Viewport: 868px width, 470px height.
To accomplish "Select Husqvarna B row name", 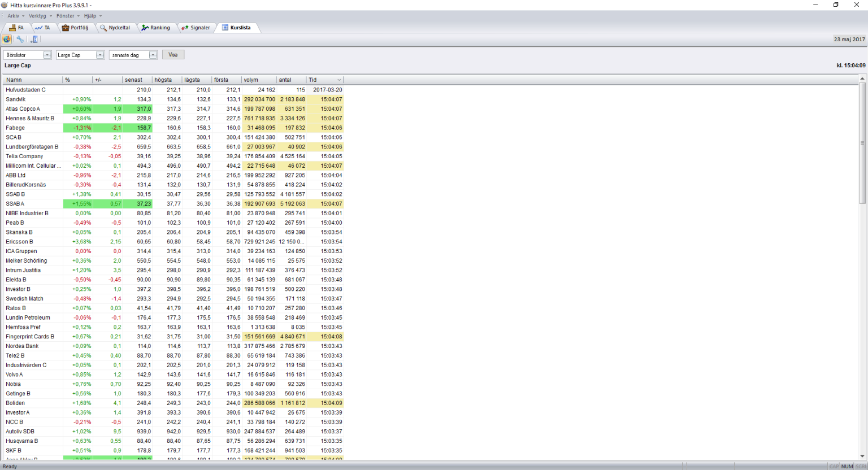I will [x=22, y=441].
